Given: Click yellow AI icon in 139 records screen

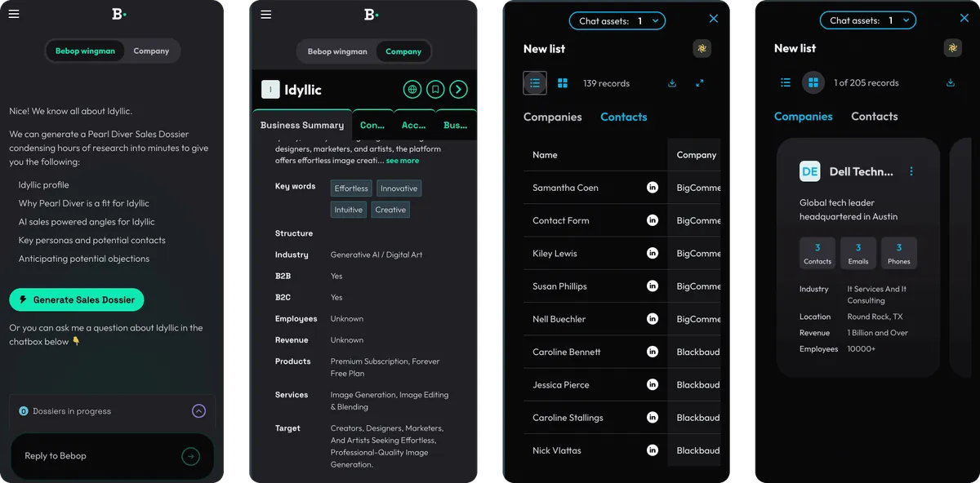Looking at the screenshot, I should tap(702, 48).
